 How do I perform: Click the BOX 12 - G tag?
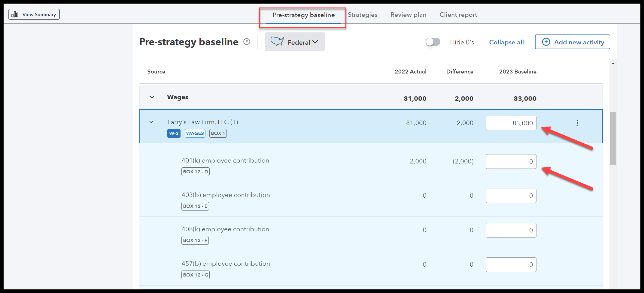[195, 274]
